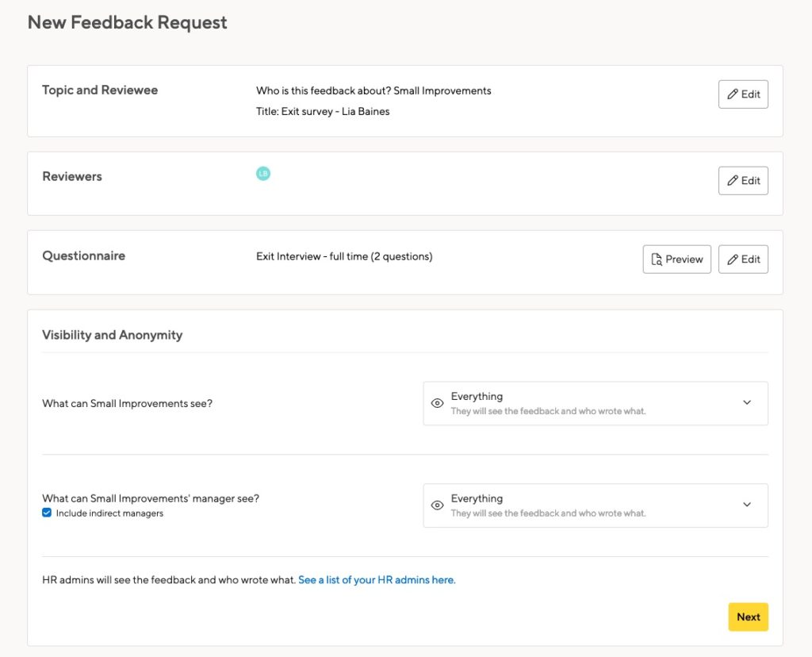812x657 pixels.
Task: Click the Exit Interview - full time text
Action: pos(312,256)
